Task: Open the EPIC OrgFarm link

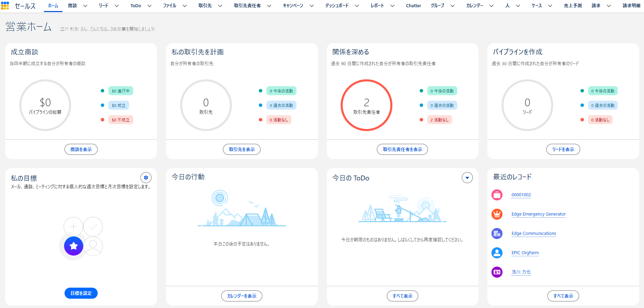Action: pyautogui.click(x=525, y=253)
